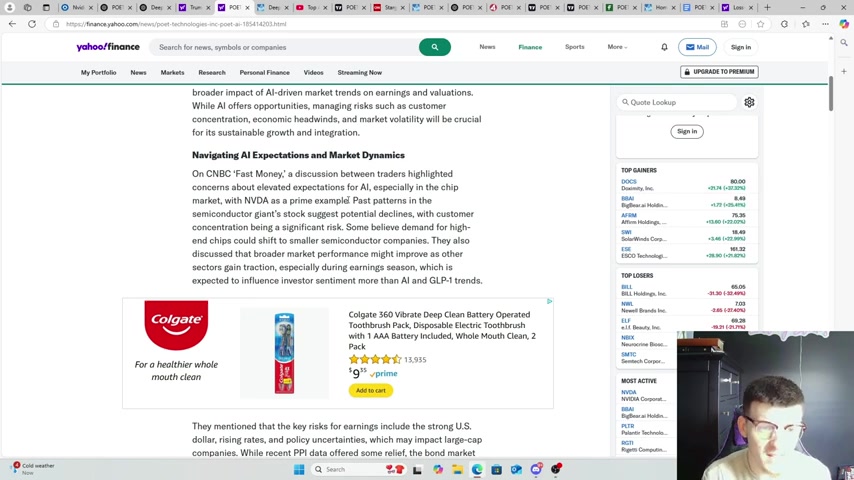Open BBAI ticker in Top Gainers
This screenshot has height=480, width=854.
click(x=627, y=198)
